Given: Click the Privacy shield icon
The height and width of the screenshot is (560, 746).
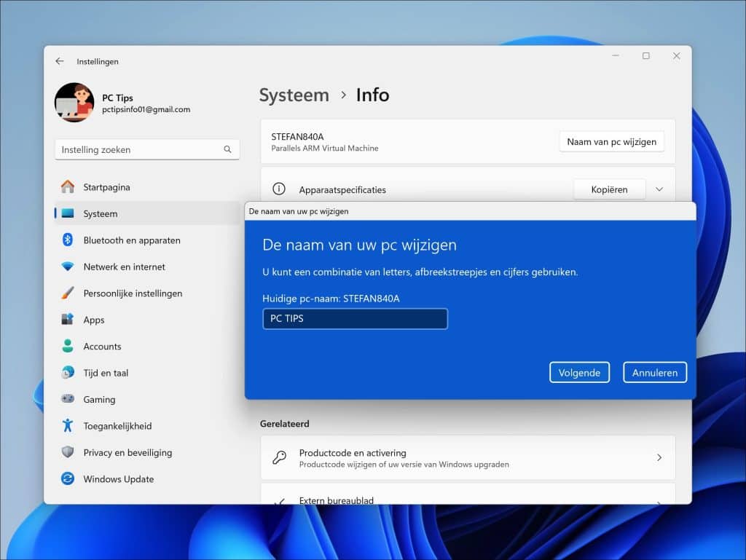Looking at the screenshot, I should pyautogui.click(x=68, y=452).
